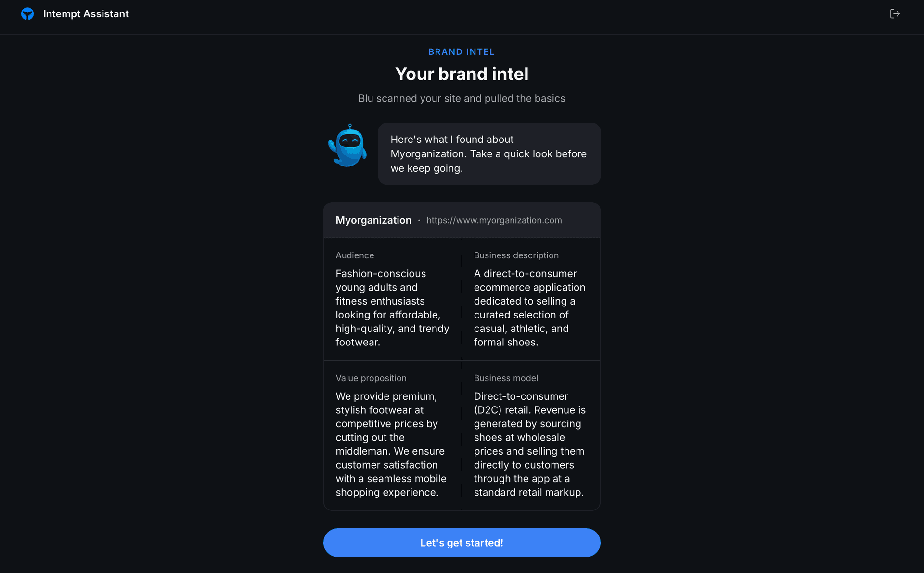Click the Business model paragraph text

point(529,444)
